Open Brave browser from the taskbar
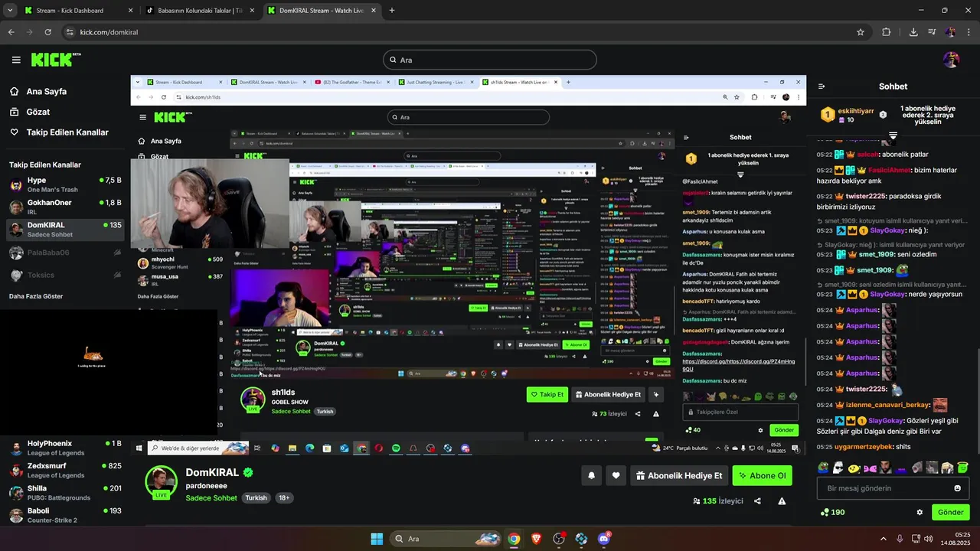 click(x=536, y=539)
